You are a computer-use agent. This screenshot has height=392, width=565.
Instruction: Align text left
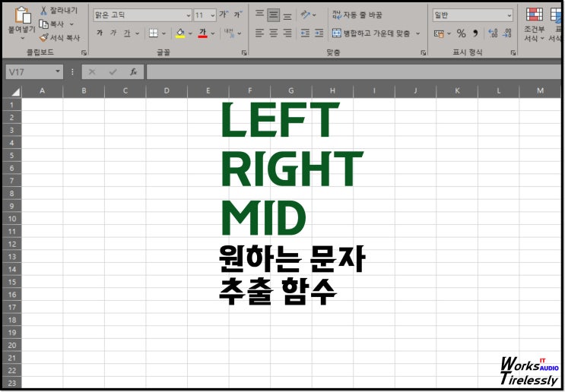259,33
